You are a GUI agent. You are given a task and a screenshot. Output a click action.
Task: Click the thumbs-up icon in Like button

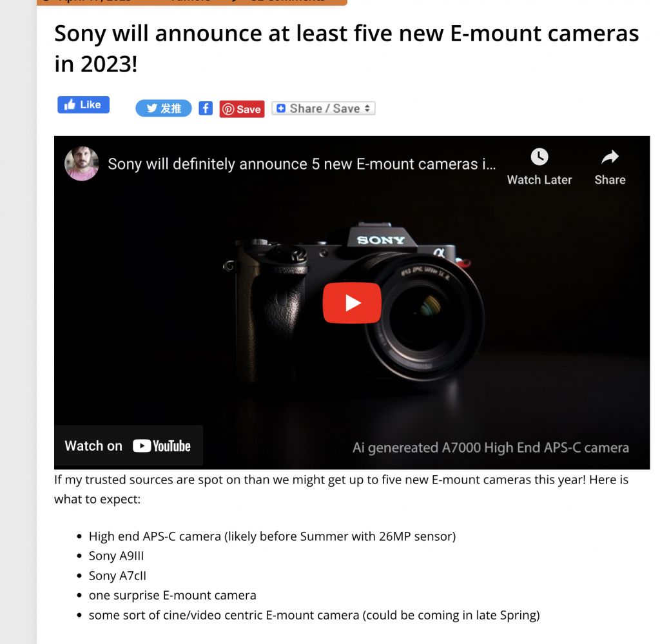point(70,105)
